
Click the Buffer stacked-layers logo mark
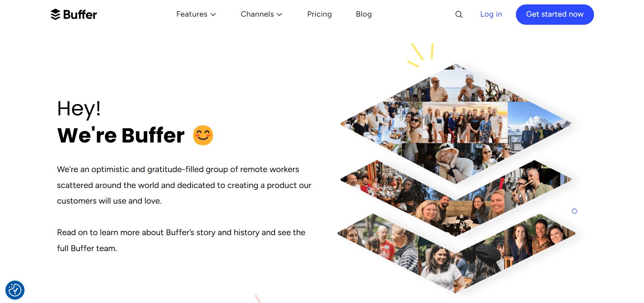click(x=55, y=14)
